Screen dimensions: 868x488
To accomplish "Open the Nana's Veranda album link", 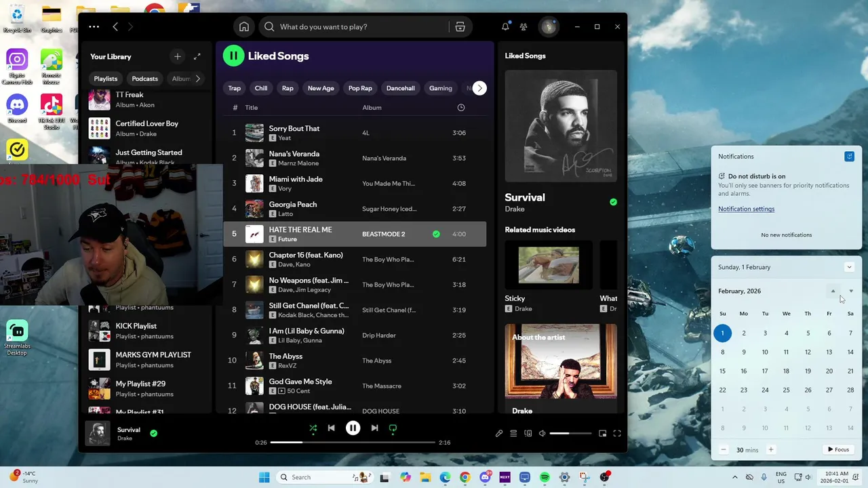I will pos(384,159).
